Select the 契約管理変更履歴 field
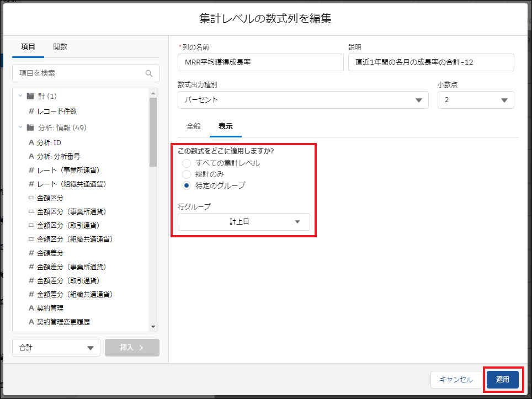 click(63, 322)
